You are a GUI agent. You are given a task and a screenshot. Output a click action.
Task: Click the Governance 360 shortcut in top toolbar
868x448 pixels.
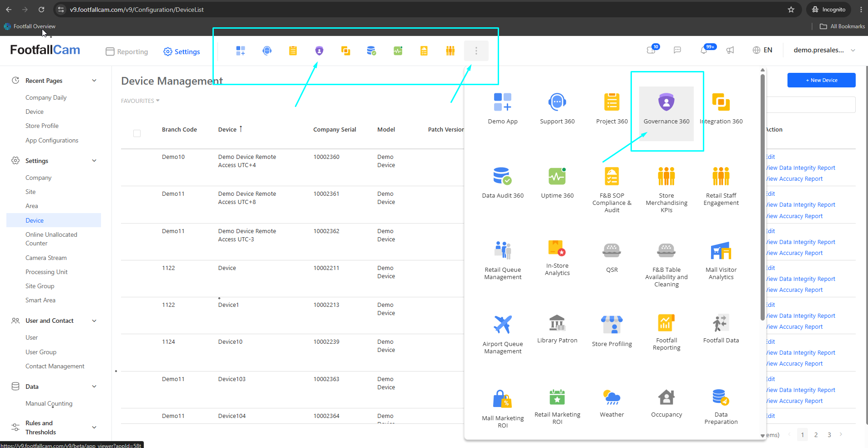(319, 51)
